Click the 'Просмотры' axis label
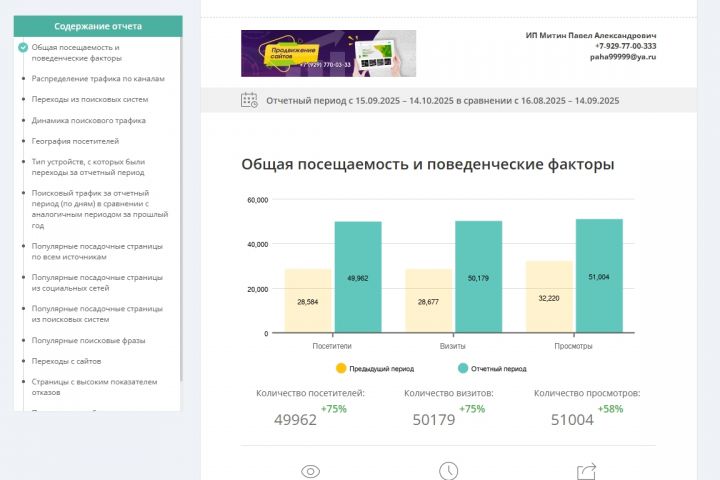Viewport: 720px width, 480px height. tap(574, 346)
